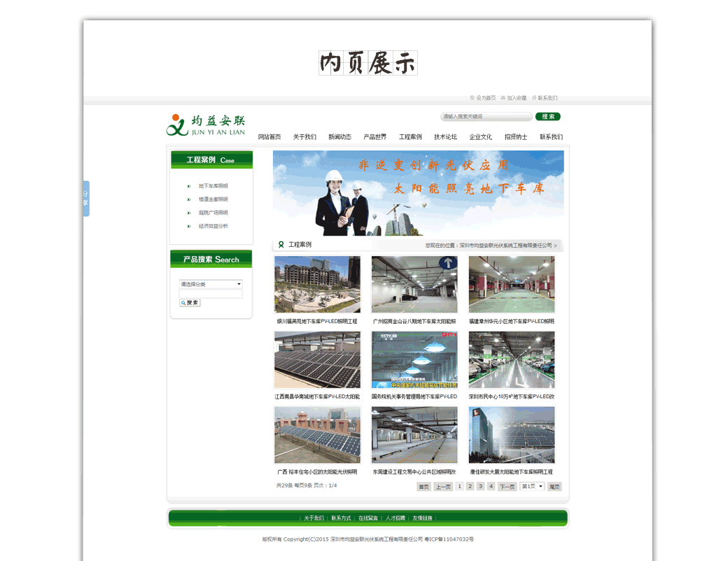Click the 联系我们 icon link in top bar

click(x=534, y=98)
